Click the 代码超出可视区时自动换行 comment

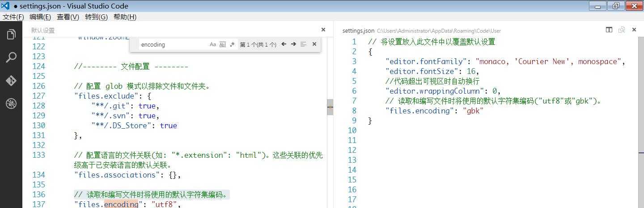pyautogui.click(x=432, y=81)
